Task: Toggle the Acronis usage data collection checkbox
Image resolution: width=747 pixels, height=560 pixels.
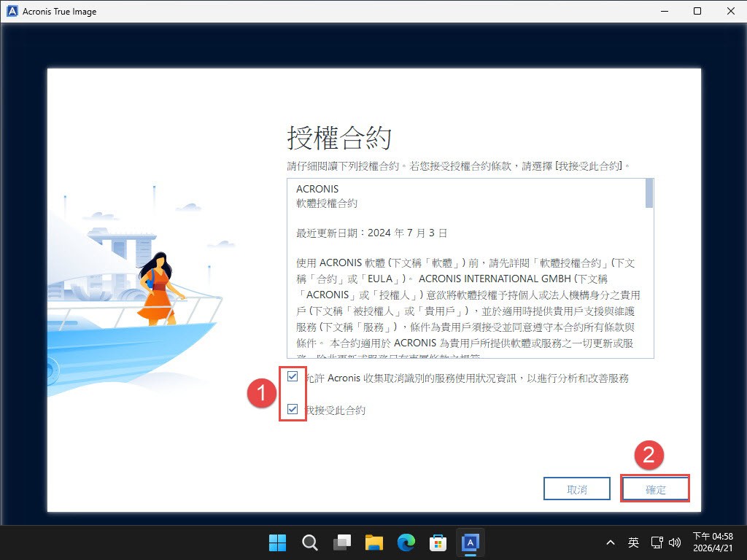Action: coord(293,377)
